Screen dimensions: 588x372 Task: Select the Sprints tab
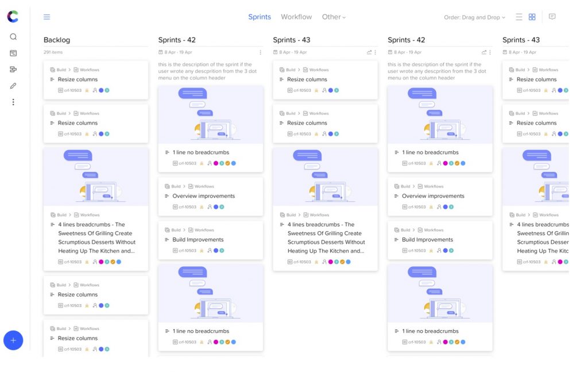coord(259,17)
